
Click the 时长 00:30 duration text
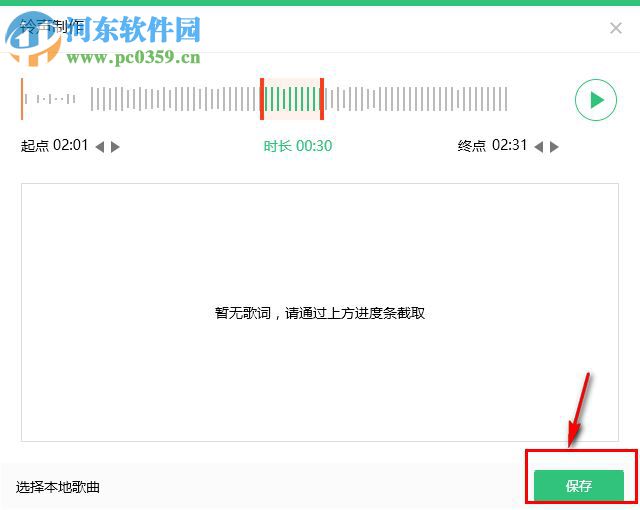point(298,146)
